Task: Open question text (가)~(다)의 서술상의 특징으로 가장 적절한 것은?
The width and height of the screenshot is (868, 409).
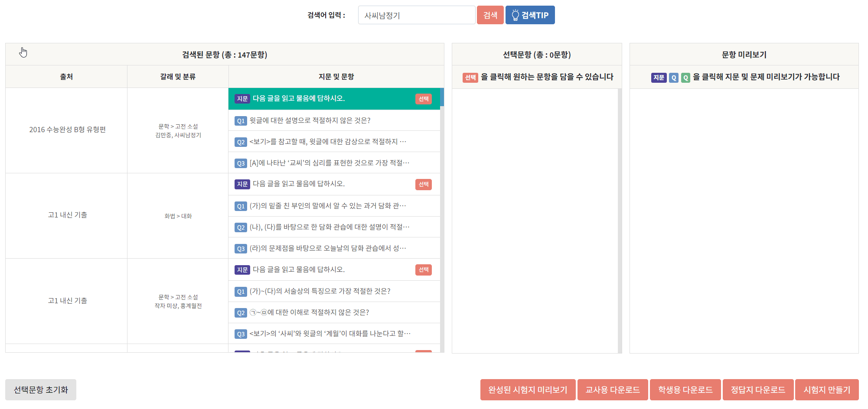Action: point(320,291)
